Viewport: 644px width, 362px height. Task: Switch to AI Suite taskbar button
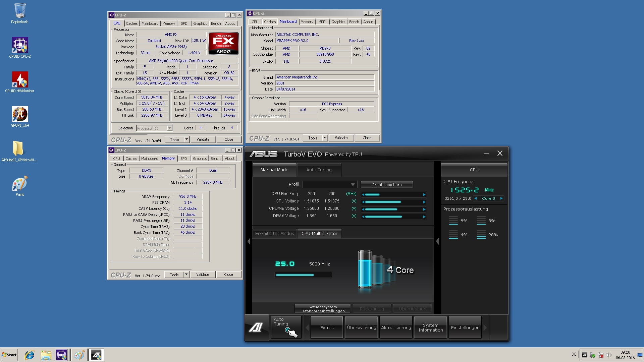click(96, 355)
